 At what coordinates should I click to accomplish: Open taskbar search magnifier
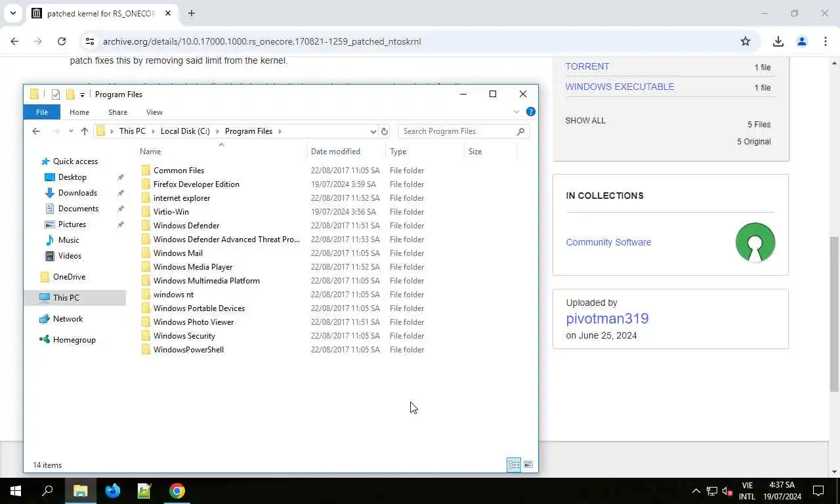tap(47, 491)
